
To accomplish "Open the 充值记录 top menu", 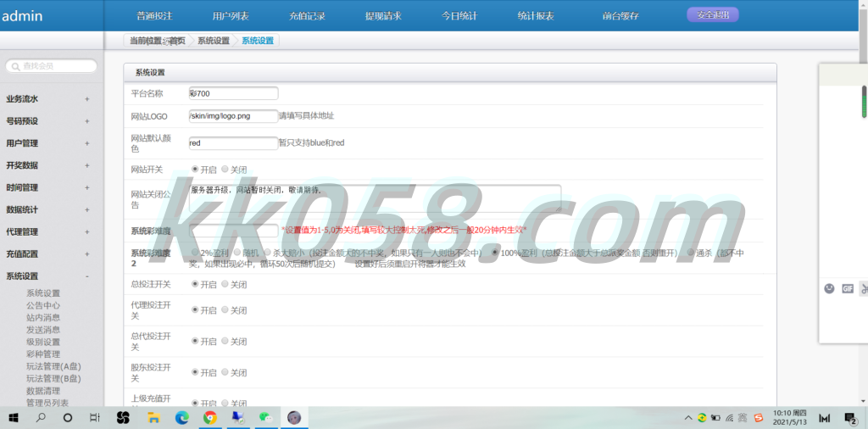I will (307, 15).
